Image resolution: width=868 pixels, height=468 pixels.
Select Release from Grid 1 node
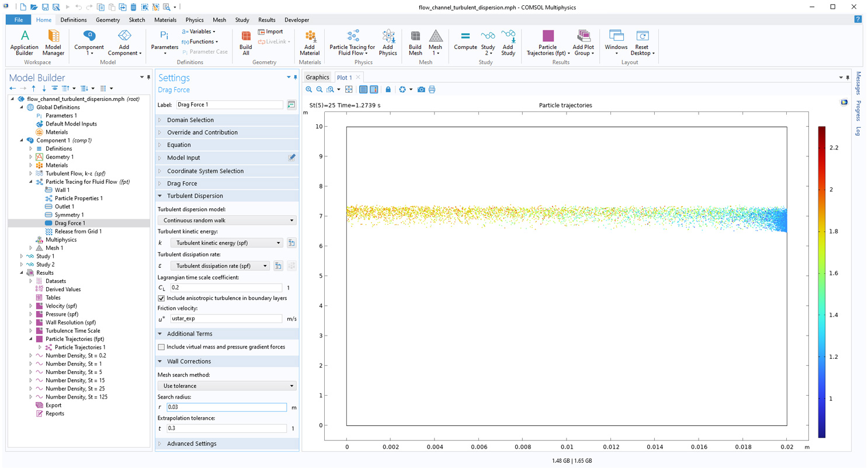(78, 232)
